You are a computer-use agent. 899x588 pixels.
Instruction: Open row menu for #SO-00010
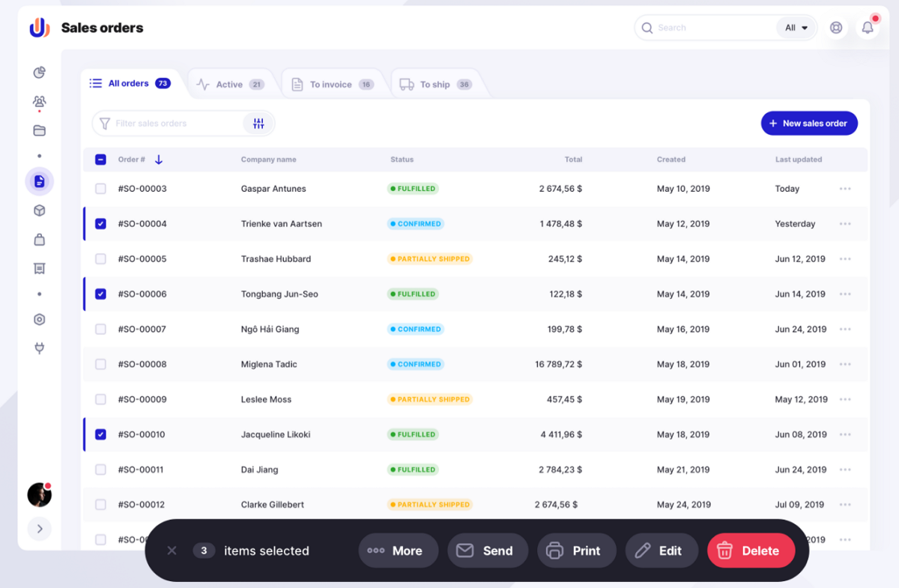point(845,434)
